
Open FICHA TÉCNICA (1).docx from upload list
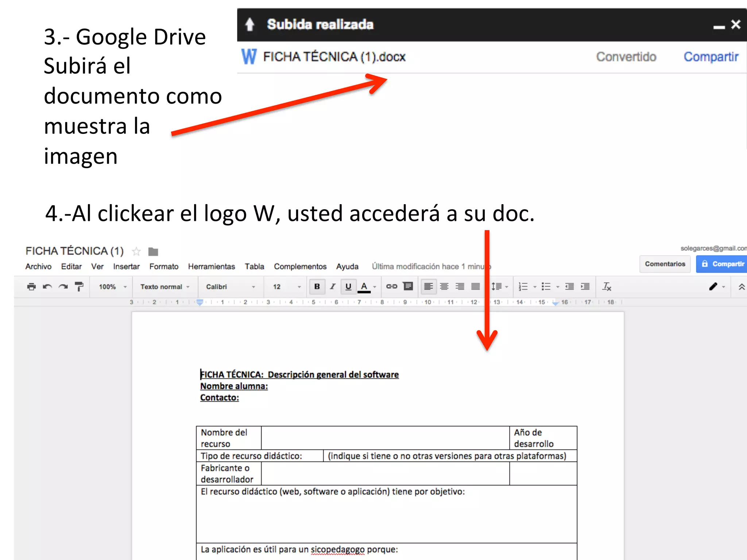pos(334,57)
